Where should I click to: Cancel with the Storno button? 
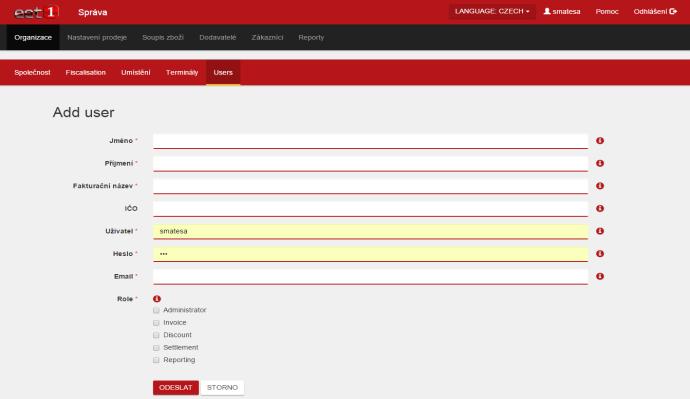[222, 388]
